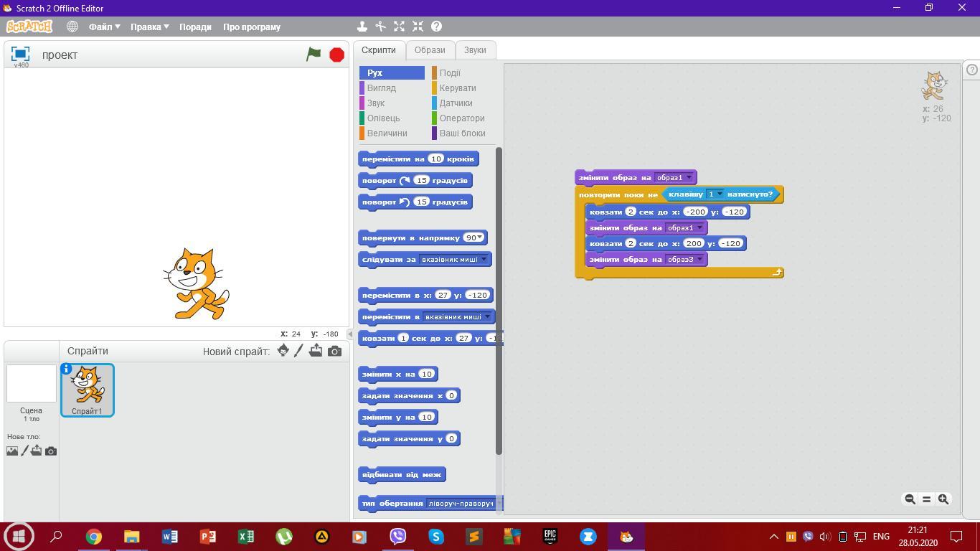Upload sprite from file

point(316,351)
